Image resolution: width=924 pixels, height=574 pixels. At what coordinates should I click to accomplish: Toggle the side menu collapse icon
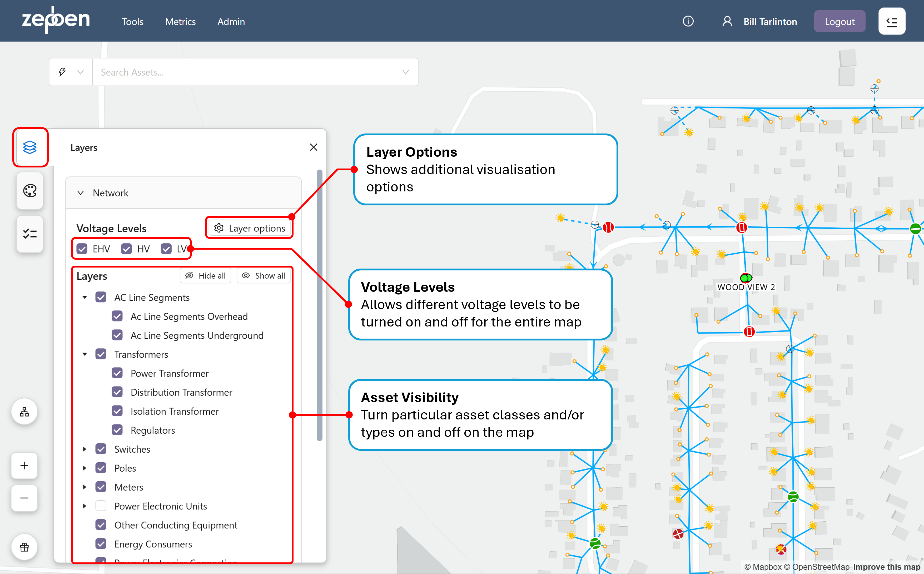click(x=892, y=21)
